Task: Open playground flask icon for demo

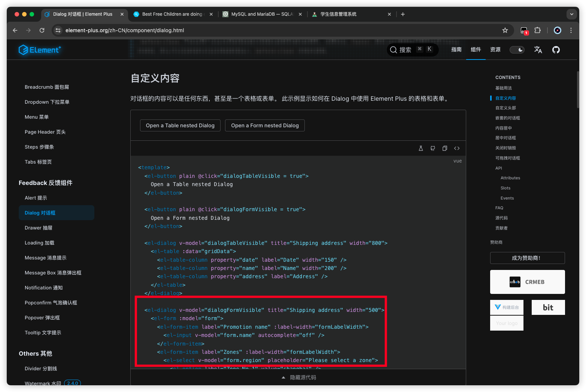Action: [421, 148]
